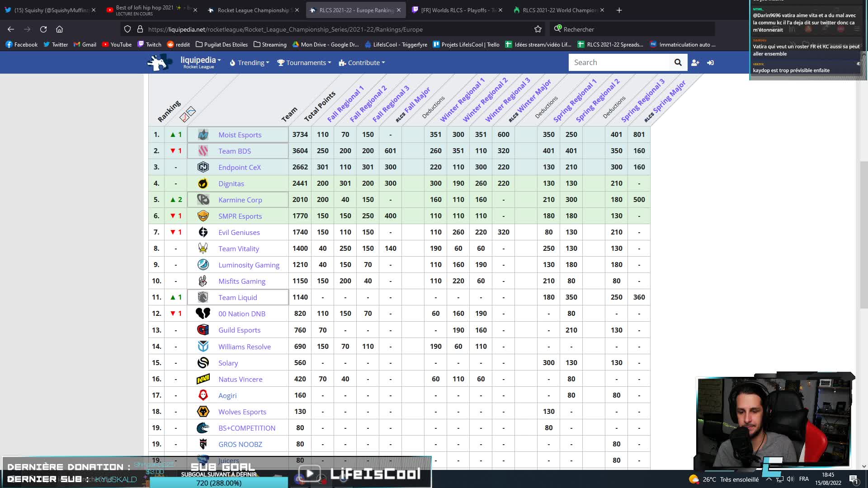
Task: Open the Pugilat Des Etoiles bookmark folder
Action: (222, 44)
